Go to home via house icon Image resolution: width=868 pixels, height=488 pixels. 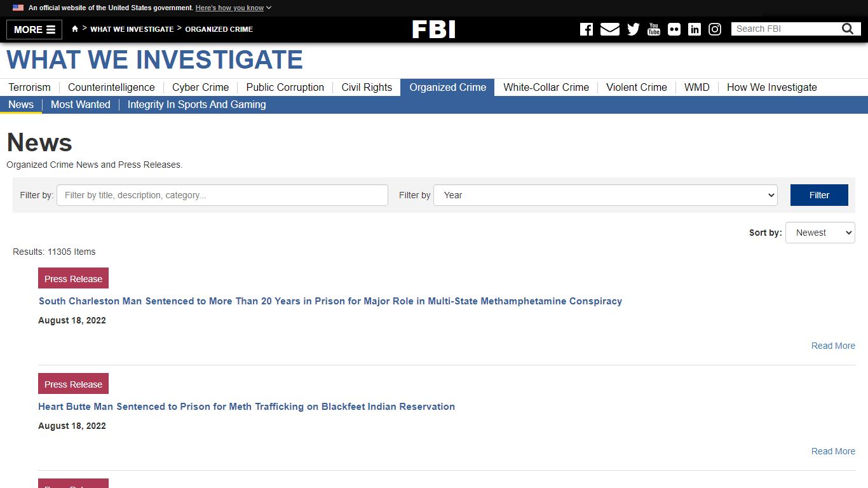[75, 29]
